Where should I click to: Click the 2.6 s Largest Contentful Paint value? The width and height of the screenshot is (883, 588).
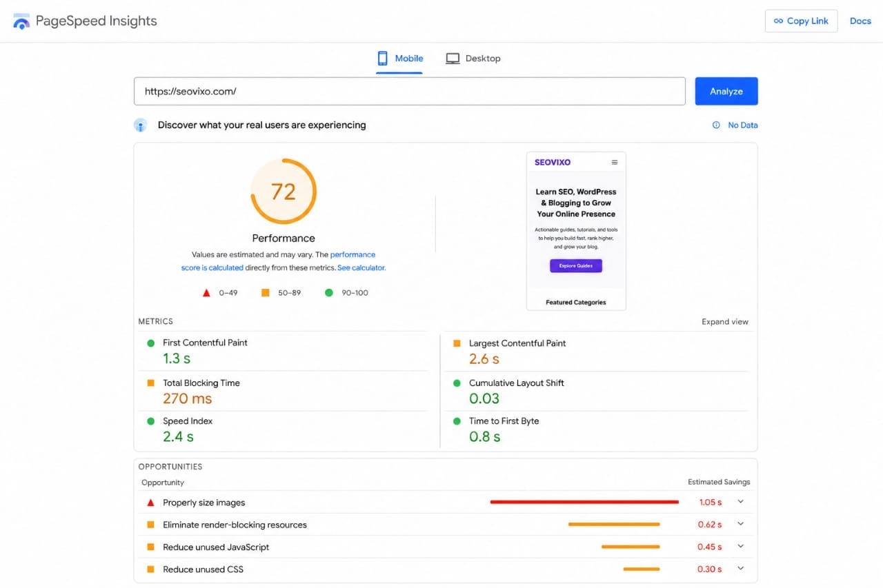(484, 358)
